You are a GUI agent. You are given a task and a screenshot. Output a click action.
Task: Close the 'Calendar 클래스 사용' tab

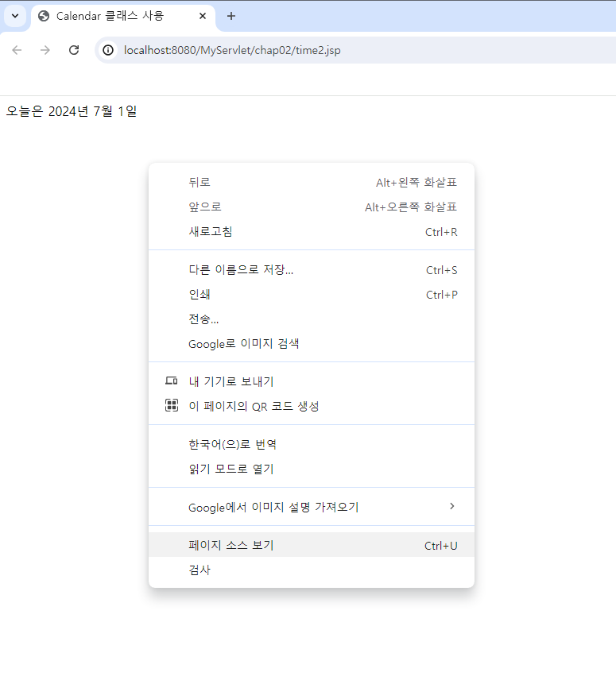tap(203, 16)
